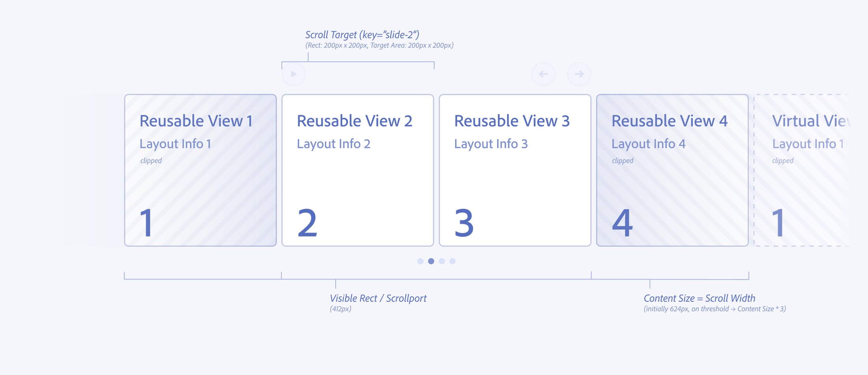This screenshot has height=375, width=868.
Task: Click the "Visible Rect / Scrollport" label
Action: [378, 298]
